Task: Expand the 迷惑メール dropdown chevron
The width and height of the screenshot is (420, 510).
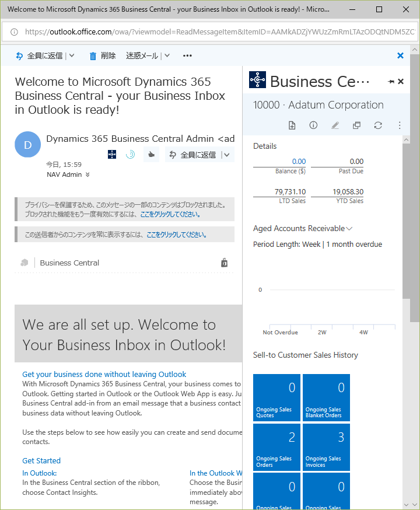Action: [167, 55]
